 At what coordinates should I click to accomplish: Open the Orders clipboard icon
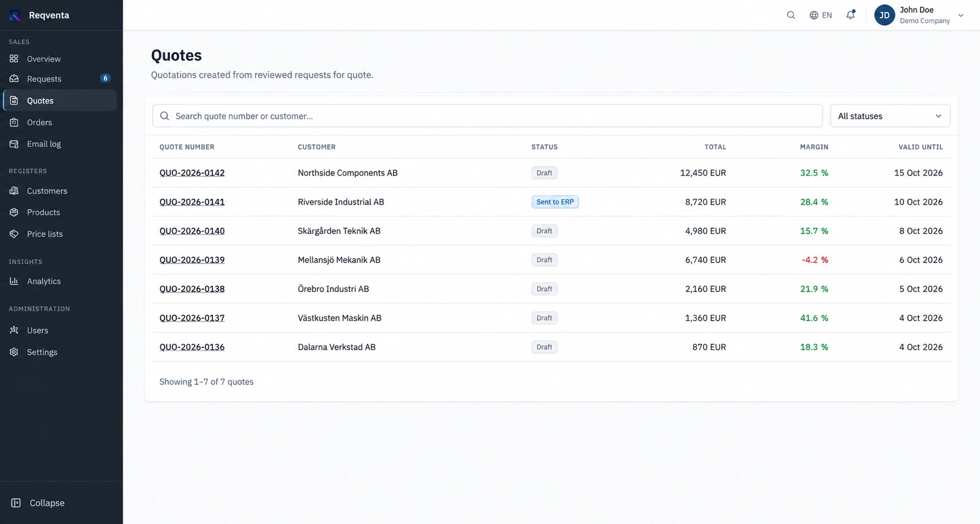coord(14,122)
